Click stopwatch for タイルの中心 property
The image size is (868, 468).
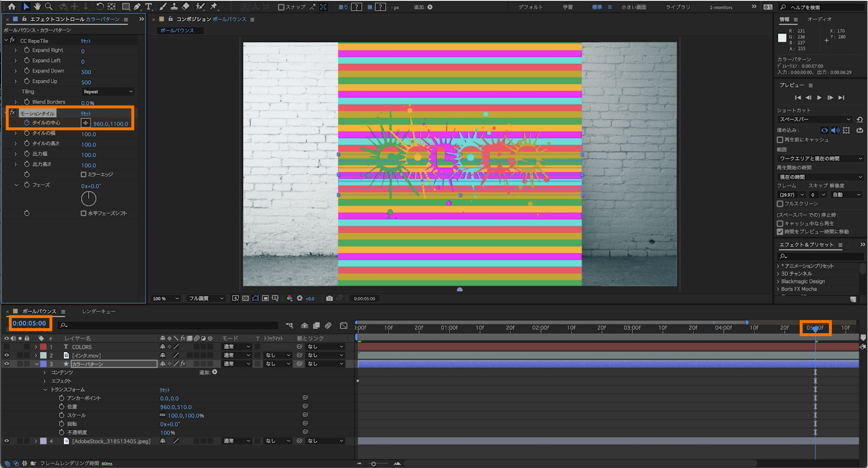click(x=27, y=123)
